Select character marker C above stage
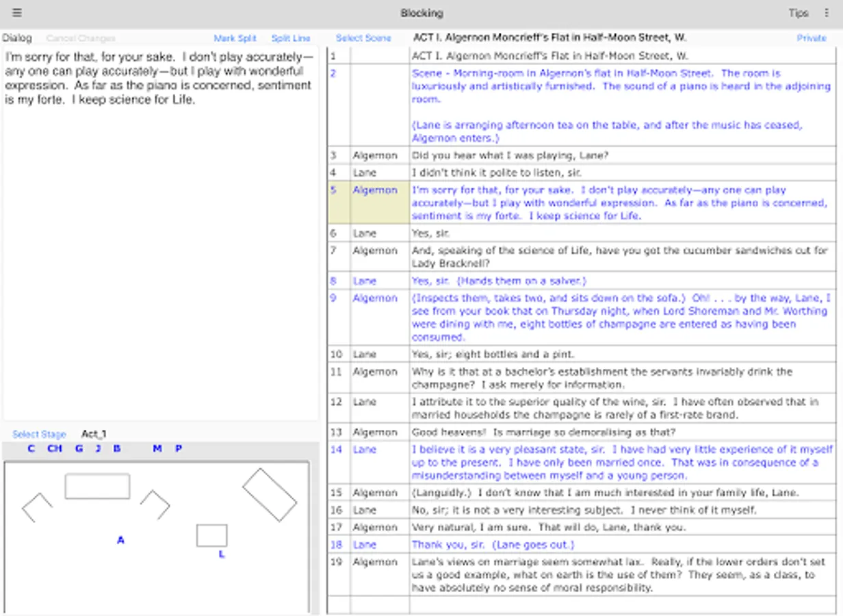Viewport: 843px width, 616px height. [x=31, y=448]
